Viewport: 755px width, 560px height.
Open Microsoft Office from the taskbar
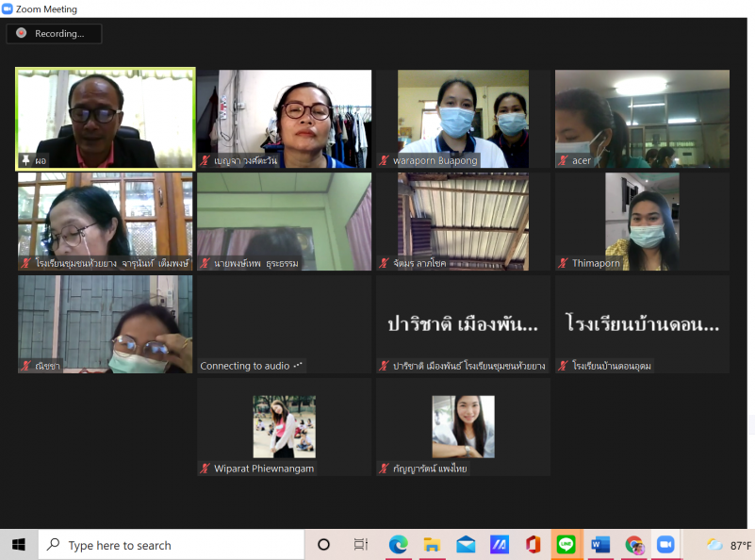pyautogui.click(x=533, y=545)
